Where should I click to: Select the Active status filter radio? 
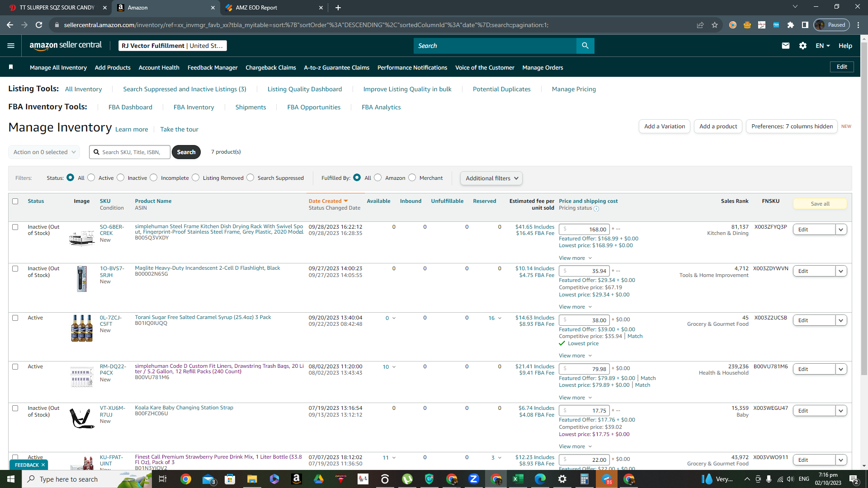[91, 178]
